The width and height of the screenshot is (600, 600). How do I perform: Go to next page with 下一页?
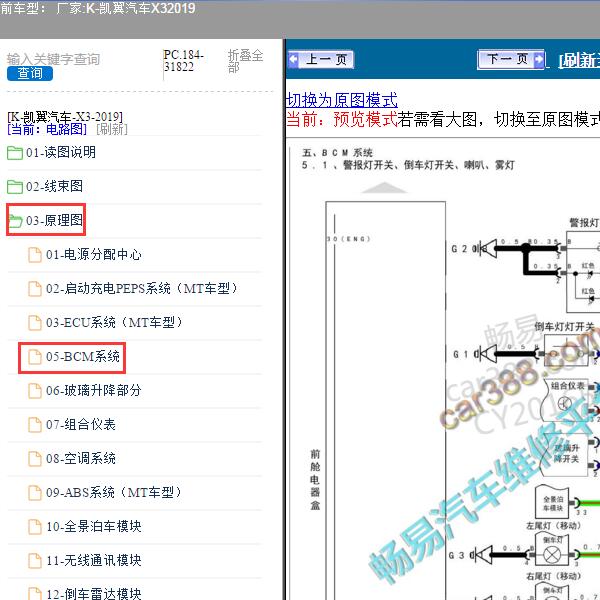click(x=511, y=59)
